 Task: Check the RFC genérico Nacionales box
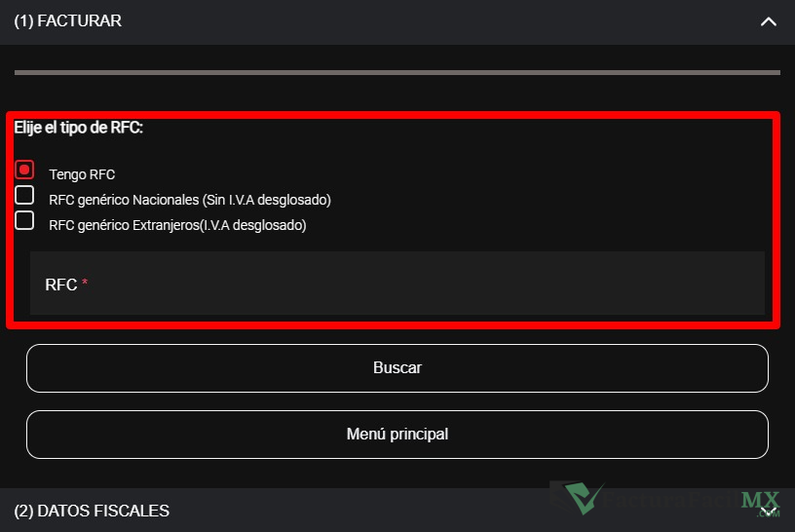click(25, 196)
